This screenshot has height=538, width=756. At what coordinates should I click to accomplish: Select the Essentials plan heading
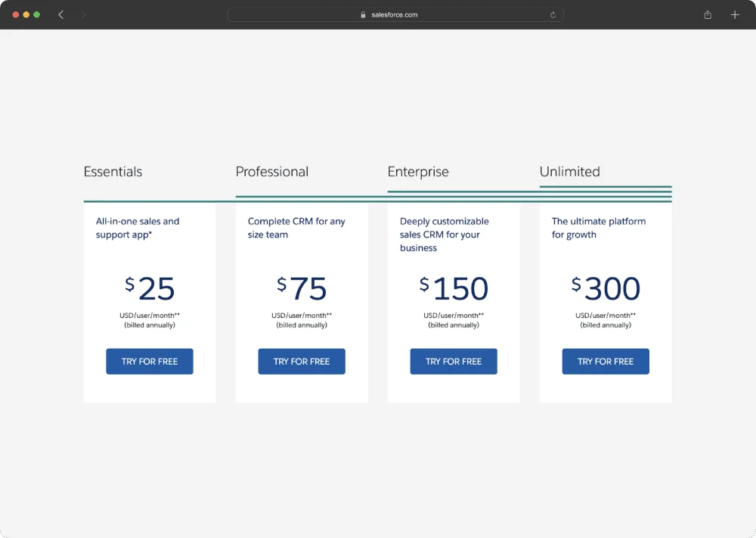[x=113, y=172]
